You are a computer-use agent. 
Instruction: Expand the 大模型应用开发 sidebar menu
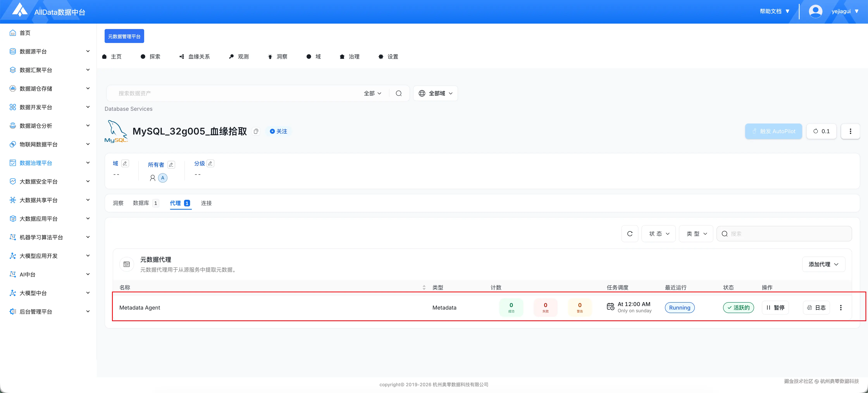(x=88, y=256)
